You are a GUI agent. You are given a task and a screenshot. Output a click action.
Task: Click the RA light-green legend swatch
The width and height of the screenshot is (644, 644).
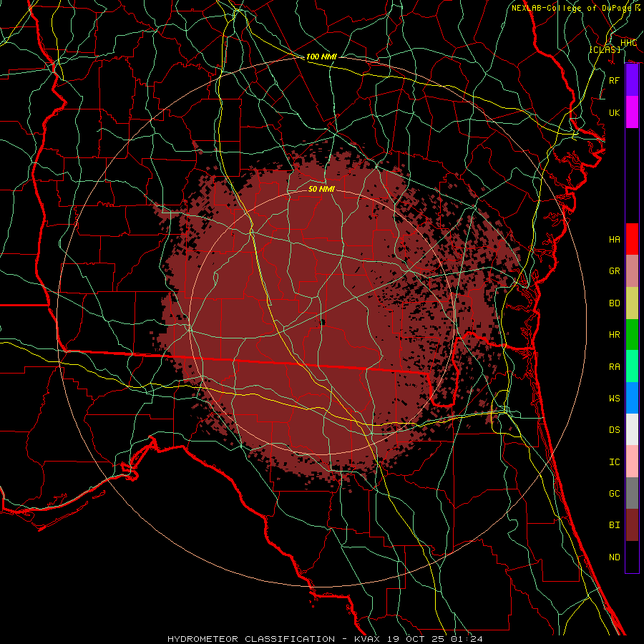click(x=632, y=366)
